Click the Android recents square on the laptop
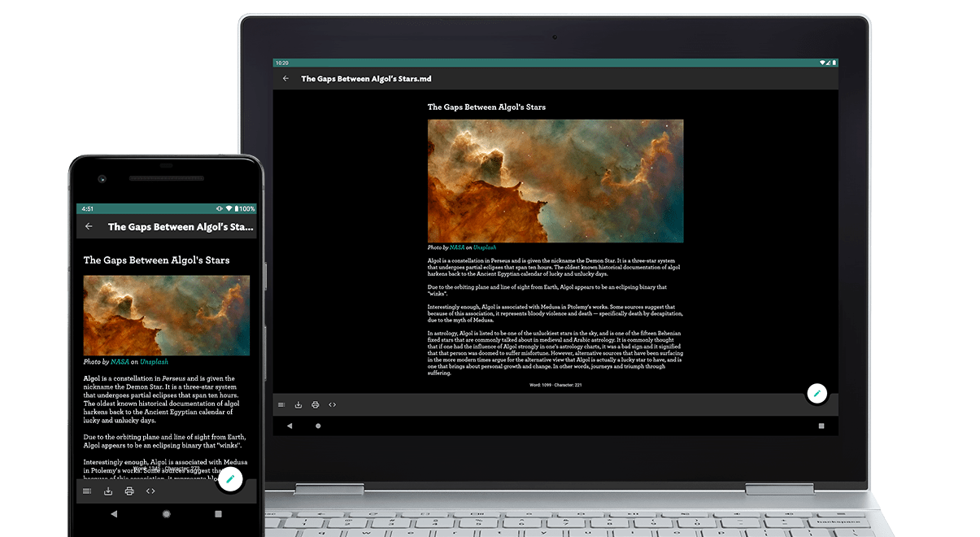Screen dimensions: 980x537 point(821,426)
